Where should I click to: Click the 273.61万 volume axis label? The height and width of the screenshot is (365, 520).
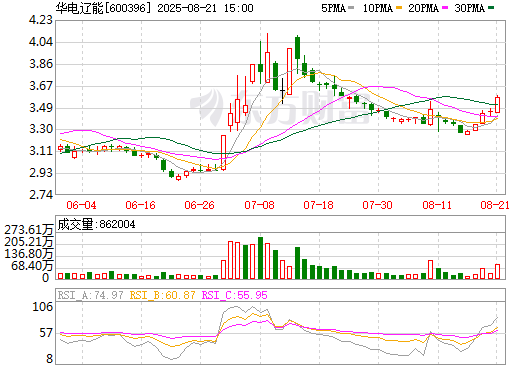click(29, 230)
